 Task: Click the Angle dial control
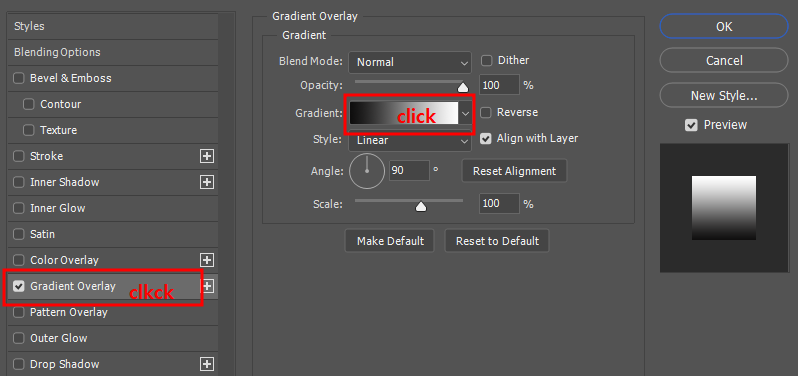pyautogui.click(x=367, y=171)
